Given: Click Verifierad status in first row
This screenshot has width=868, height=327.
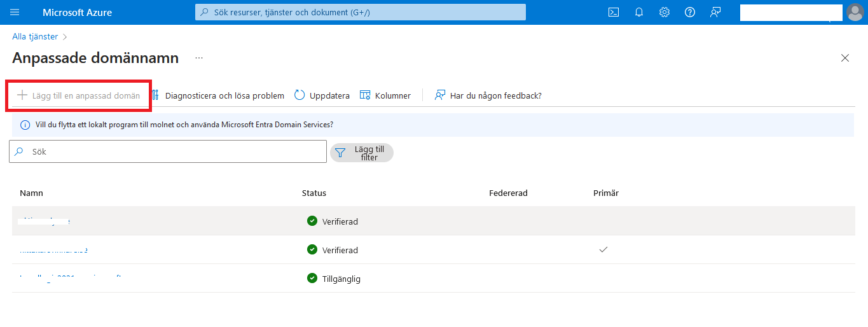Looking at the screenshot, I should click(340, 221).
